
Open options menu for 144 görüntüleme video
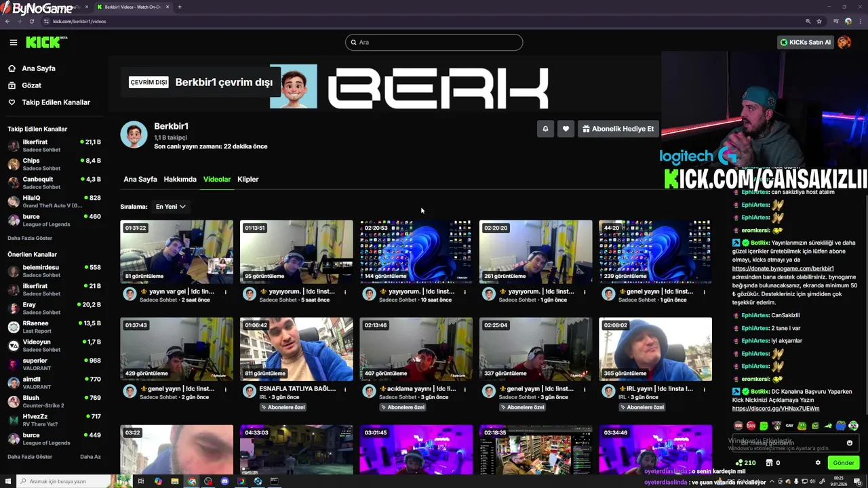[x=465, y=293]
